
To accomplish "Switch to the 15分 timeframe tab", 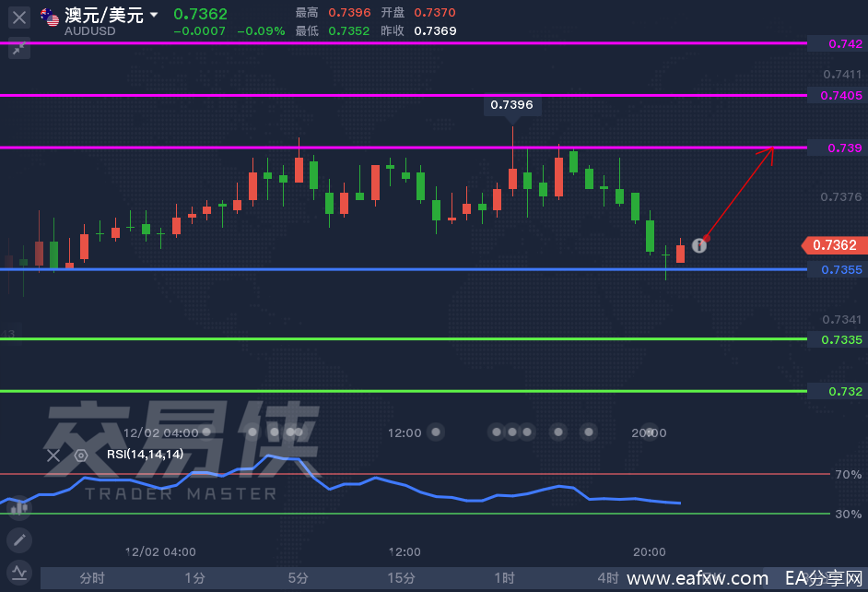I will pos(402,578).
